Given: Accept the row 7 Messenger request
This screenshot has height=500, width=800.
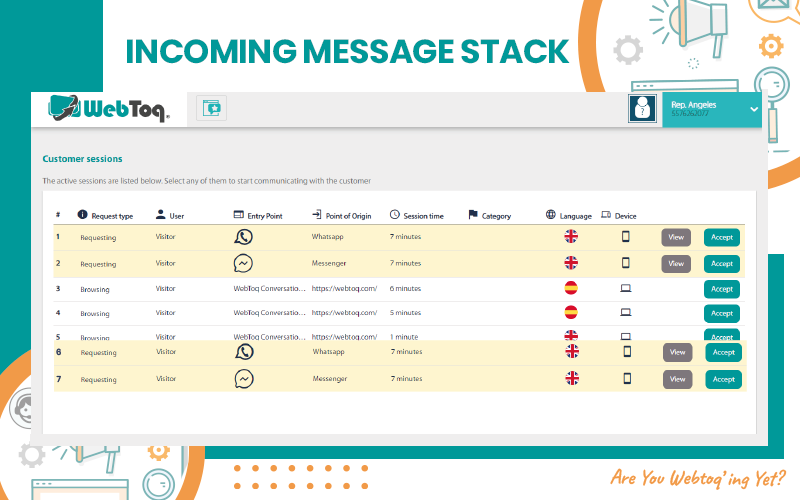Looking at the screenshot, I should pyautogui.click(x=723, y=380).
